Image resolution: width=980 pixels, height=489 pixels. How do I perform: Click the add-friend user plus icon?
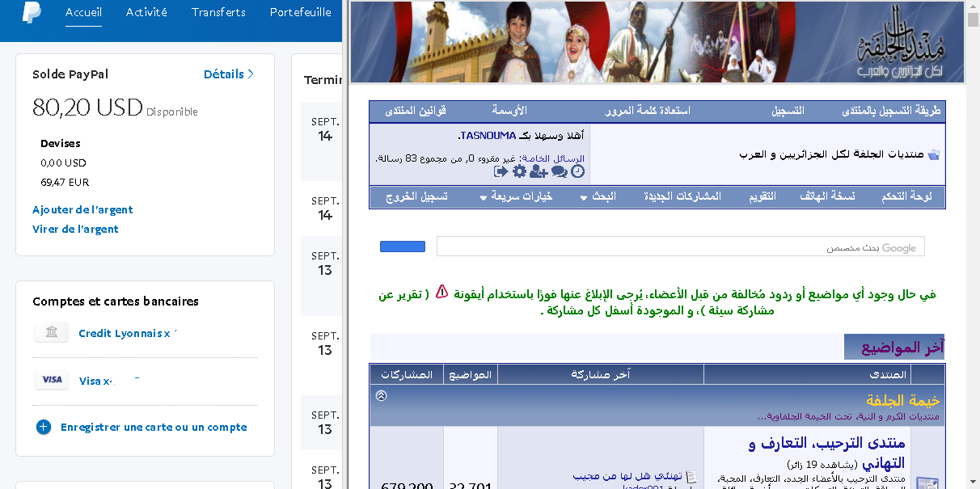[x=539, y=171]
